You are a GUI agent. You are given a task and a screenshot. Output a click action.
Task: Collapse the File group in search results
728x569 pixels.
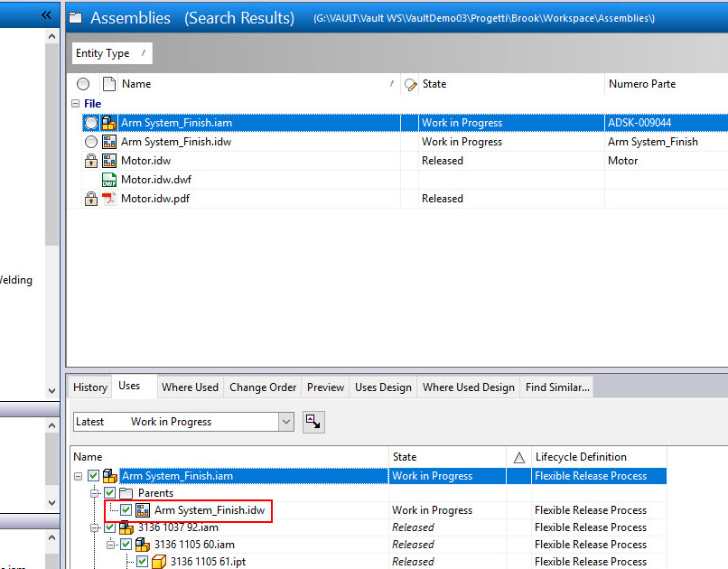coord(74,103)
